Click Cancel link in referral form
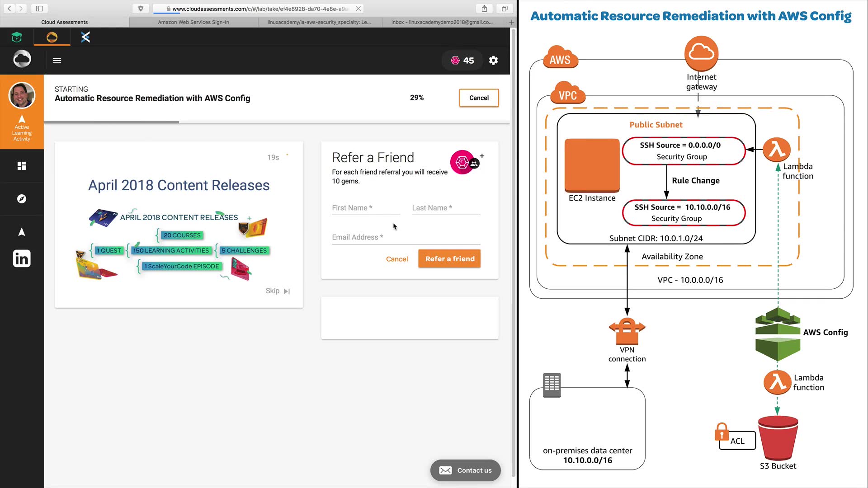868x488 pixels. click(396, 259)
